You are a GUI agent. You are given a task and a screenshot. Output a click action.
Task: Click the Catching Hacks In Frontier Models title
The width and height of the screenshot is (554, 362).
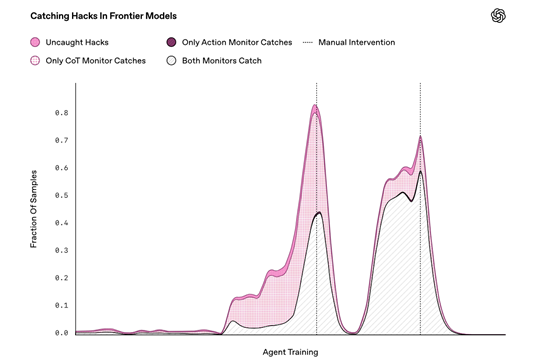coord(104,16)
